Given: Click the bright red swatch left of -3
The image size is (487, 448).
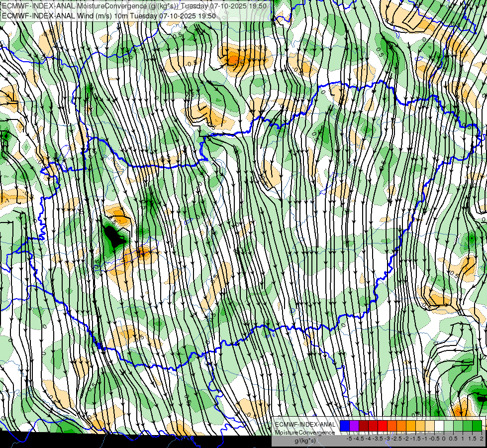Looking at the screenshot, I should (x=383, y=426).
